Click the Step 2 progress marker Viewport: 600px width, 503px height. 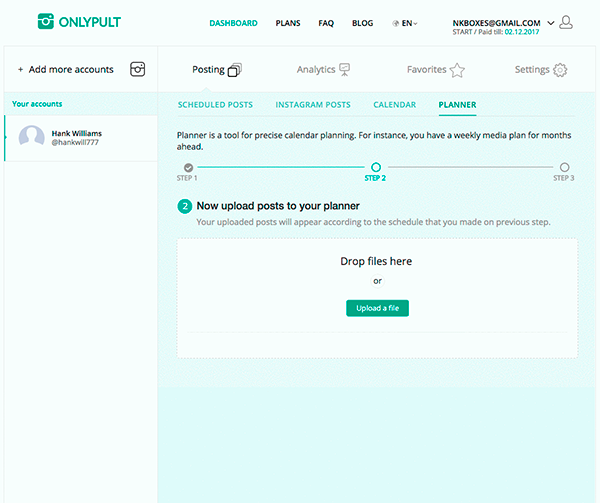click(376, 167)
